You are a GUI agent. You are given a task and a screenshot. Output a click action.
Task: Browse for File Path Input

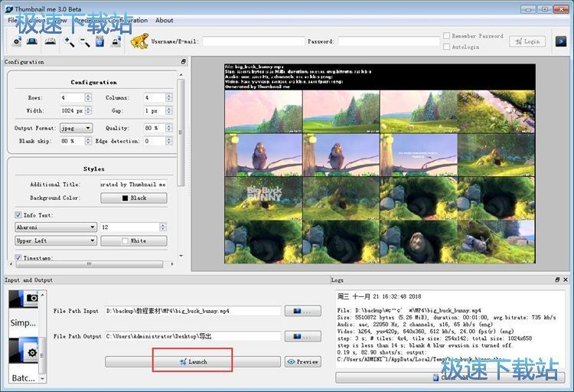[303, 311]
